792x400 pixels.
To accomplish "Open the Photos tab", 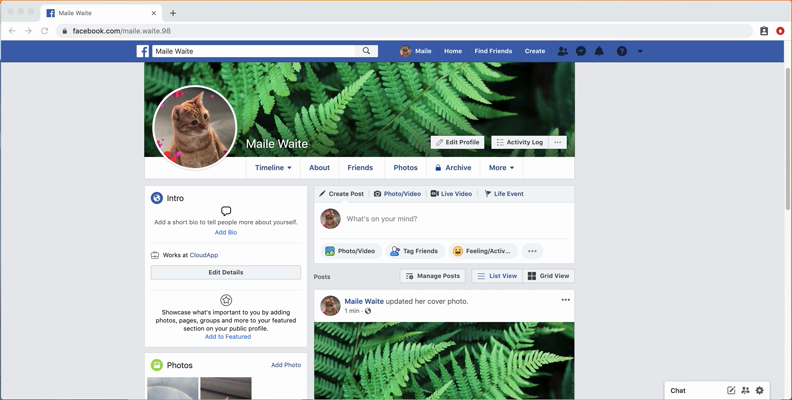I will 405,168.
